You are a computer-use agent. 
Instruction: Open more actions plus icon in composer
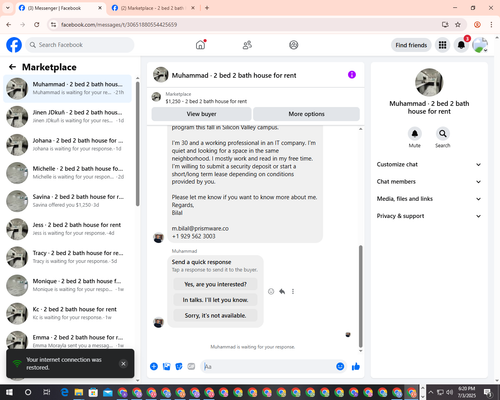click(x=154, y=367)
